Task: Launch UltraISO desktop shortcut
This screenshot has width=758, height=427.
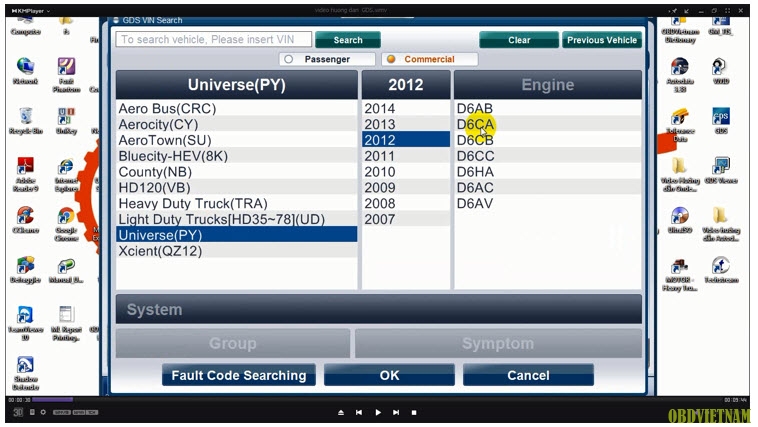Action: [x=680, y=219]
